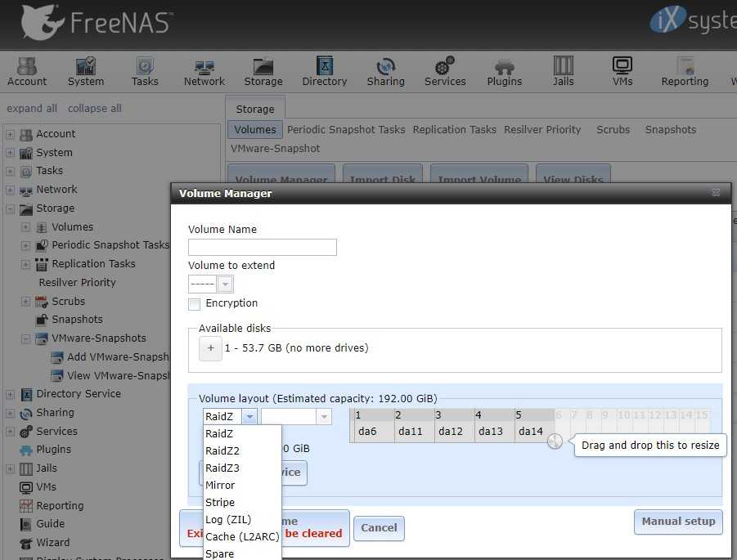Expand the System tree node

10,153
